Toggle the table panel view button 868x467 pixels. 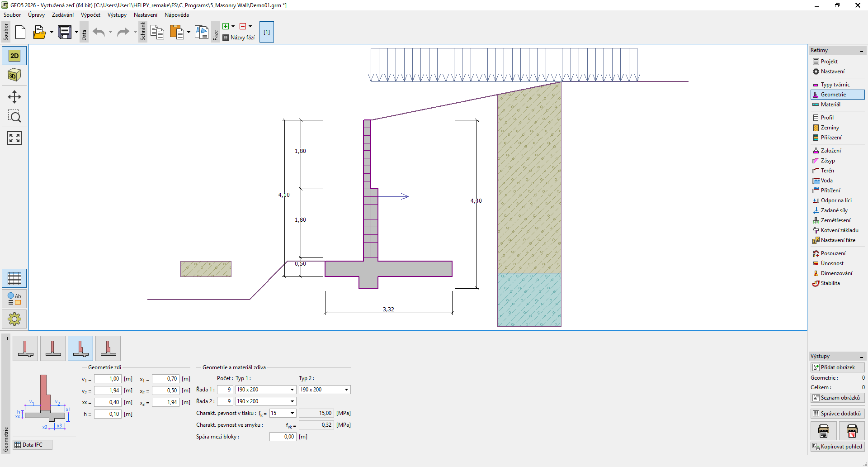(x=14, y=278)
